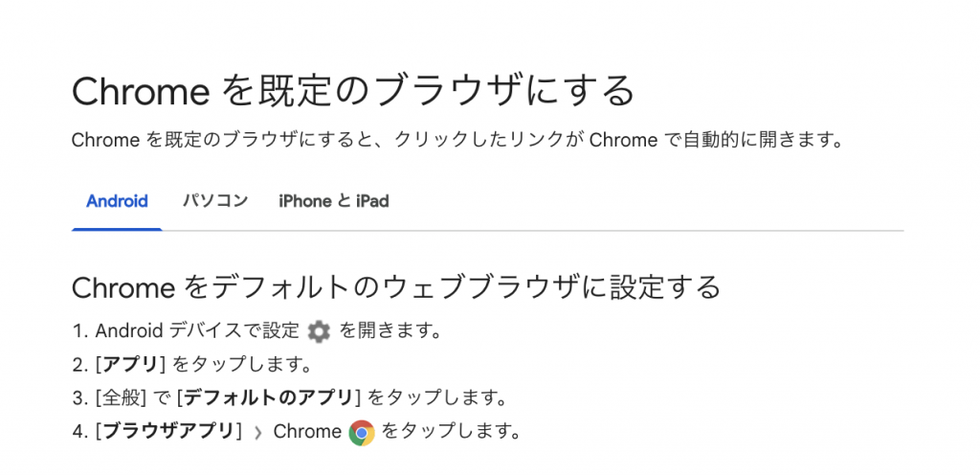Click the Chrome をデフォルトのウェブブラウザに設定する subheading
The height and width of the screenshot is (475, 980).
(x=396, y=287)
